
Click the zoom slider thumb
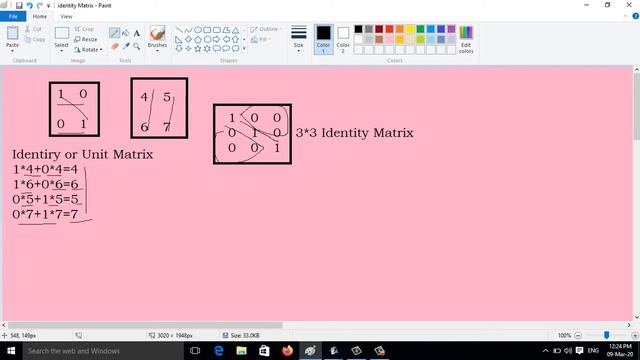607,335
